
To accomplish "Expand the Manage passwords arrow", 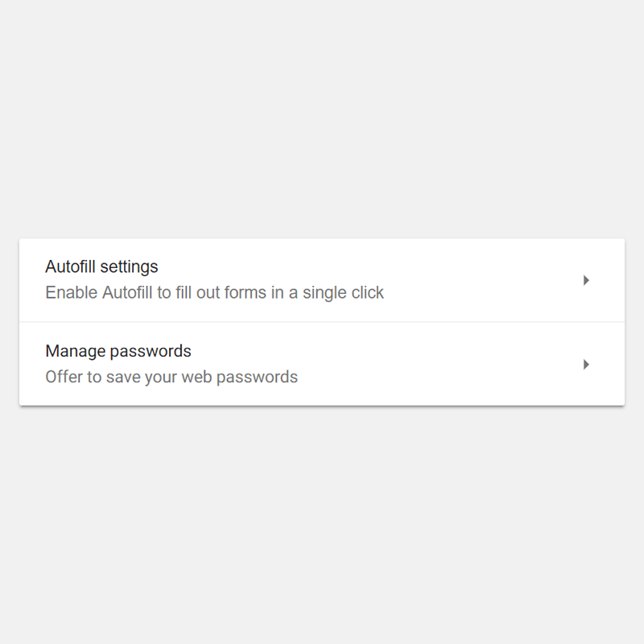I will tap(586, 365).
